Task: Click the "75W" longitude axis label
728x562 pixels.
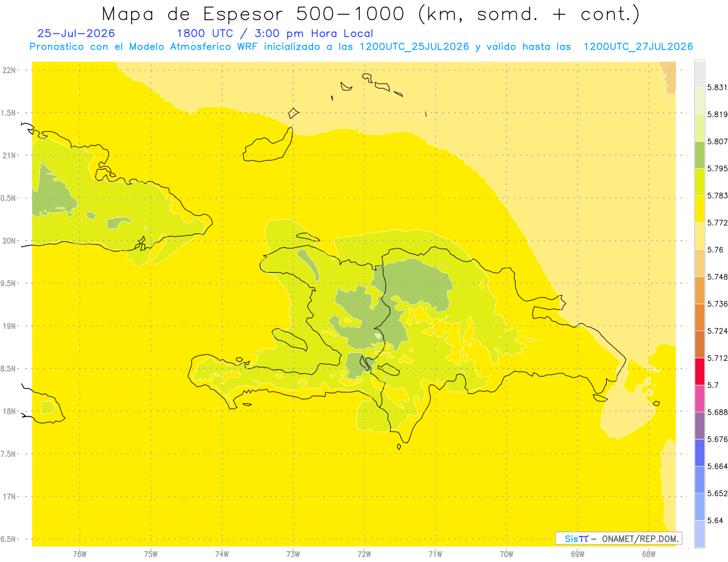Action: (150, 554)
